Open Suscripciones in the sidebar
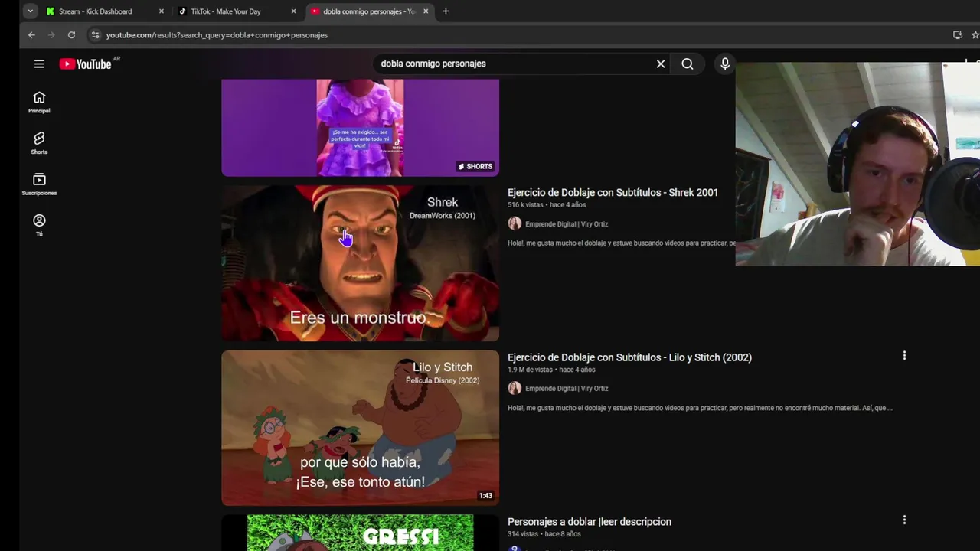 coord(39,184)
